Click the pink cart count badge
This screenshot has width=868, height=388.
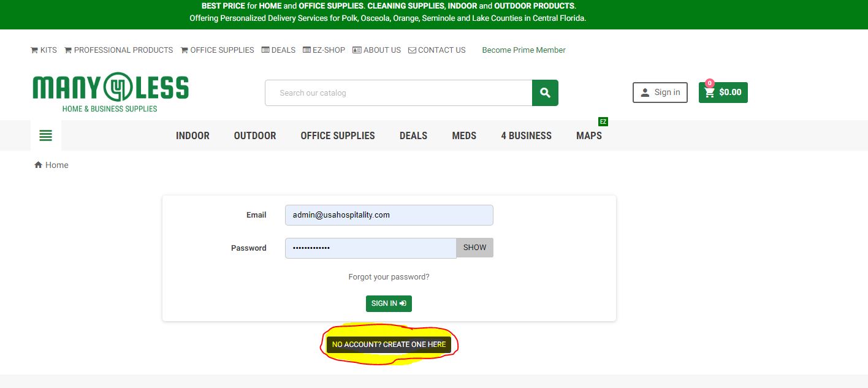click(x=709, y=83)
